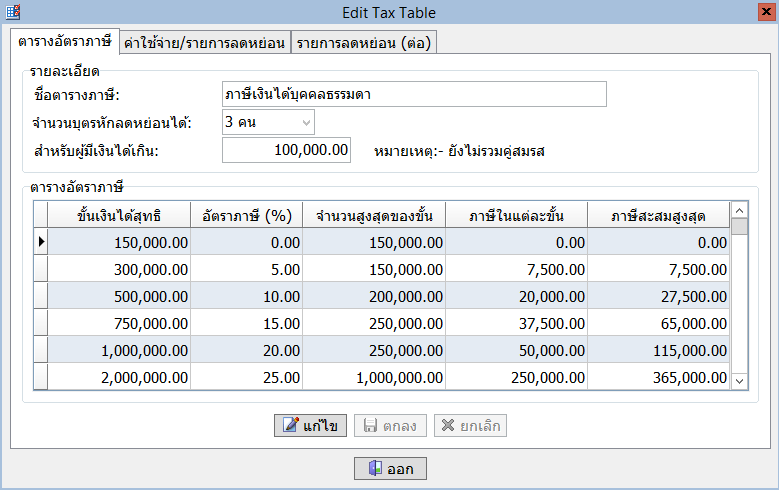The image size is (779, 490).
Task: Expand the จำนวนบุตร dropdown showing 3 คน
Action: click(306, 123)
